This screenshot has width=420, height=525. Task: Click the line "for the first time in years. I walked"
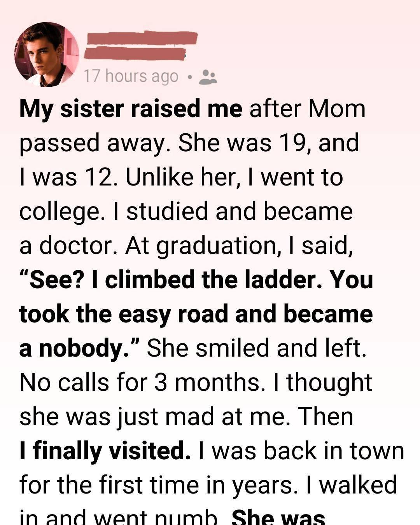pos(208,485)
